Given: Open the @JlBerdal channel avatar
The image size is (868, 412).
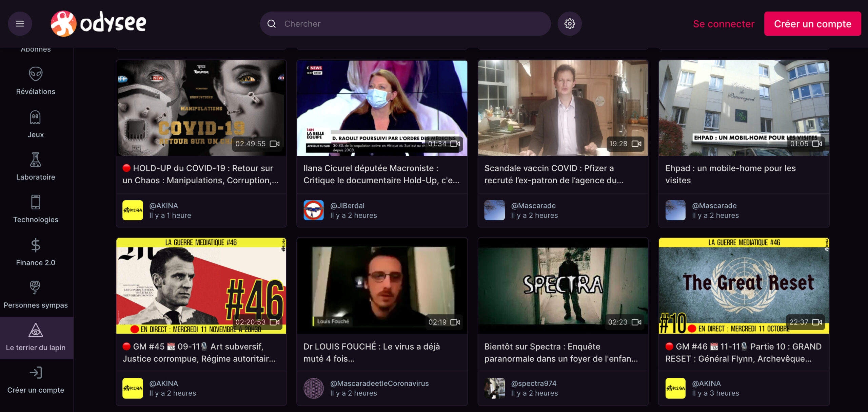Looking at the screenshot, I should tap(314, 210).
